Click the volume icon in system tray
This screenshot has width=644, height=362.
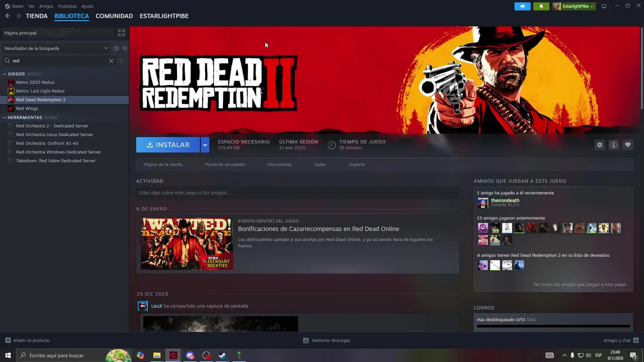[x=588, y=355]
